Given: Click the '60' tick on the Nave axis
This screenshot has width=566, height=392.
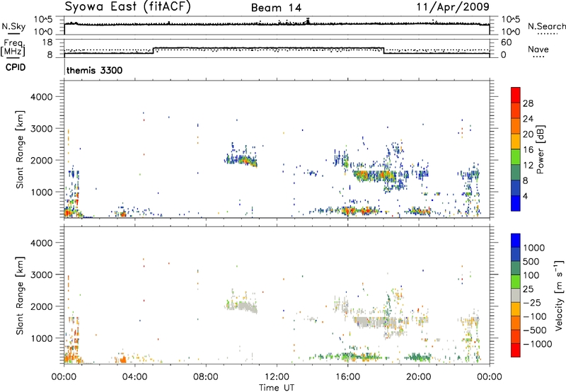Looking at the screenshot, I should 506,42.
